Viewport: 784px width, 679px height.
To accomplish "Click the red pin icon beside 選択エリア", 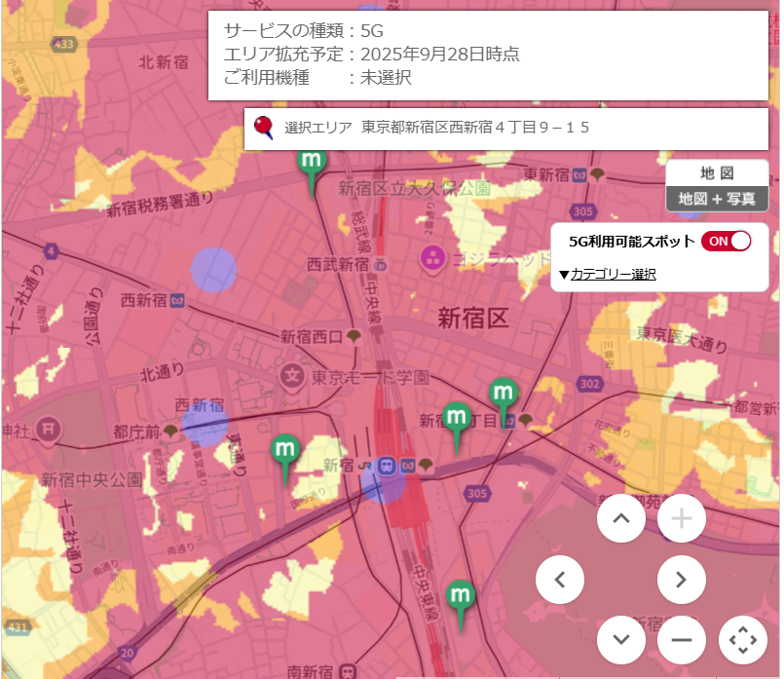I will (263, 128).
